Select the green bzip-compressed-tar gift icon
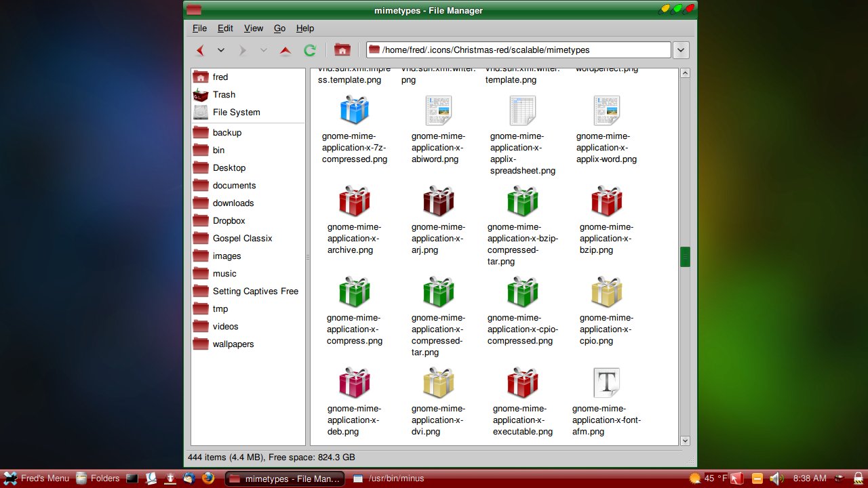This screenshot has height=488, width=868. pyautogui.click(x=522, y=201)
